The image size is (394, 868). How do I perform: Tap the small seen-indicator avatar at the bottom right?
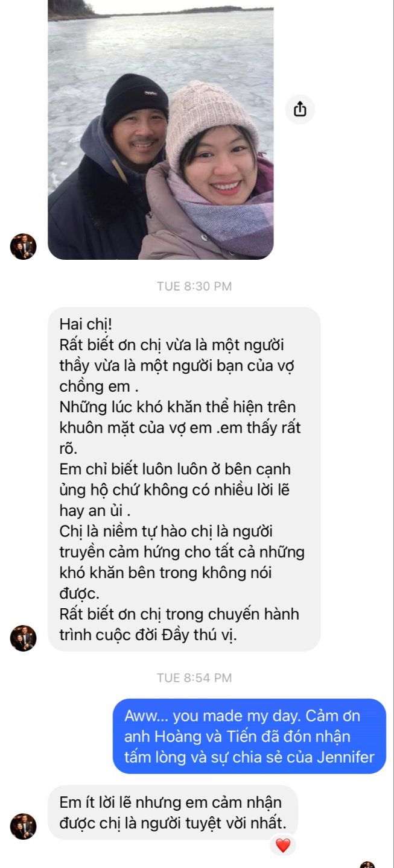click(x=367, y=865)
